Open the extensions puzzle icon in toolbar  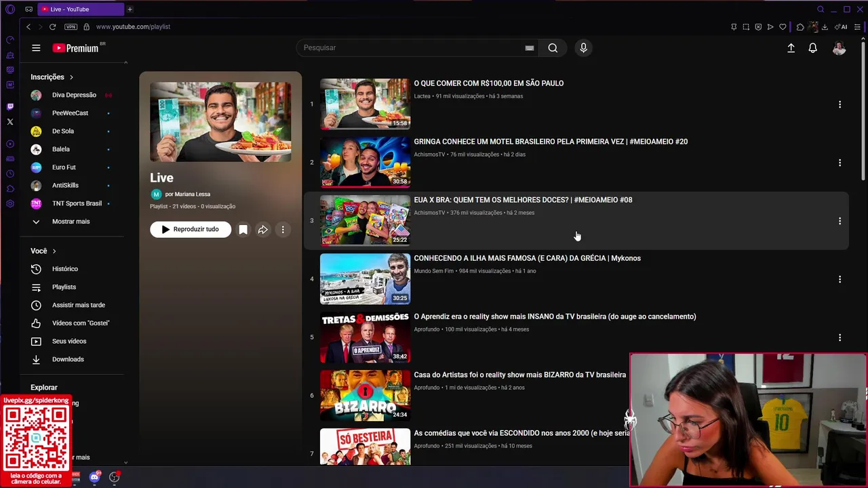(800, 27)
